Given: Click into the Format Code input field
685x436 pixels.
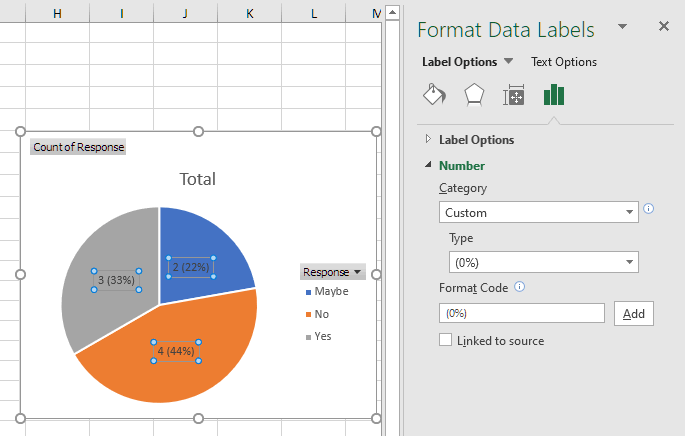Looking at the screenshot, I should coord(522,313).
